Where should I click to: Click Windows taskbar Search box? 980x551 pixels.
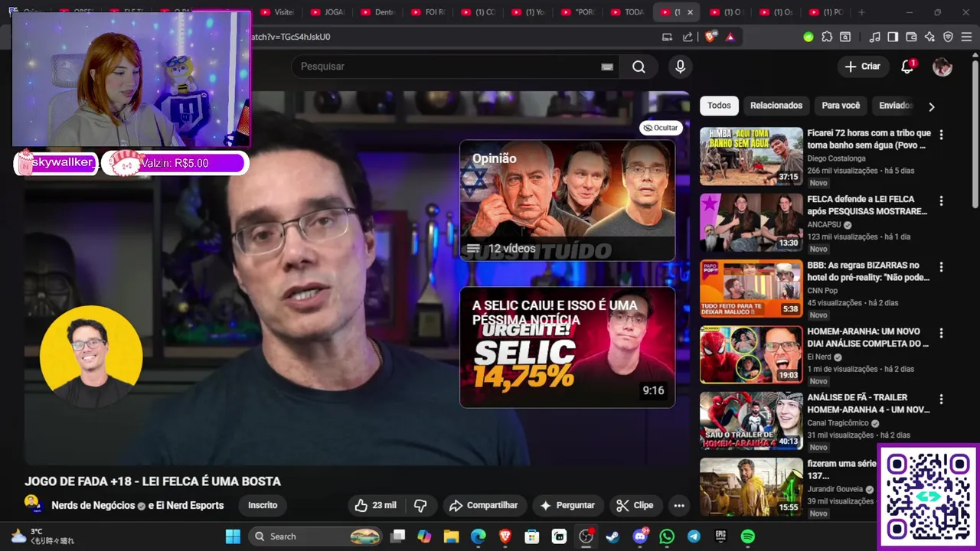[x=316, y=536]
